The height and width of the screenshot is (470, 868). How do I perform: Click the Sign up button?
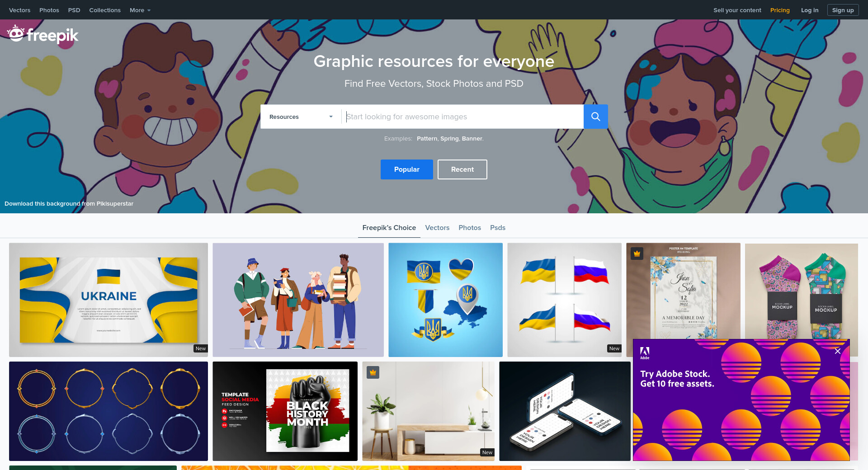click(843, 10)
